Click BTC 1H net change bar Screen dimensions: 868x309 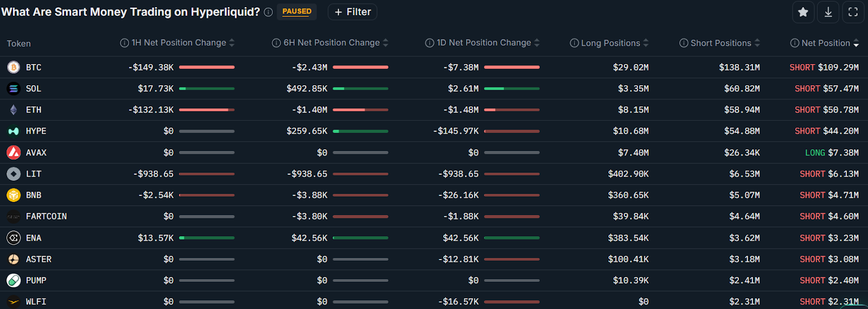(207, 67)
